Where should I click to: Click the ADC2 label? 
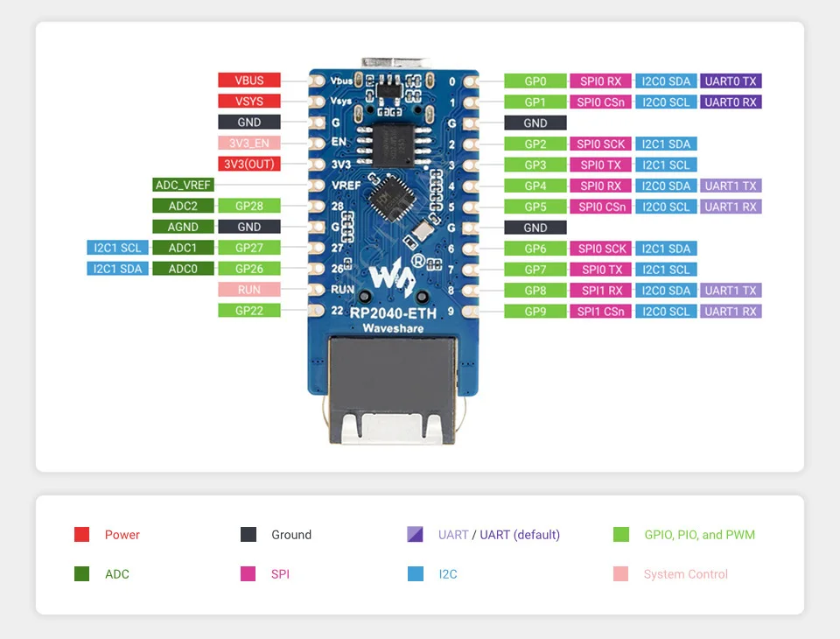click(x=183, y=206)
